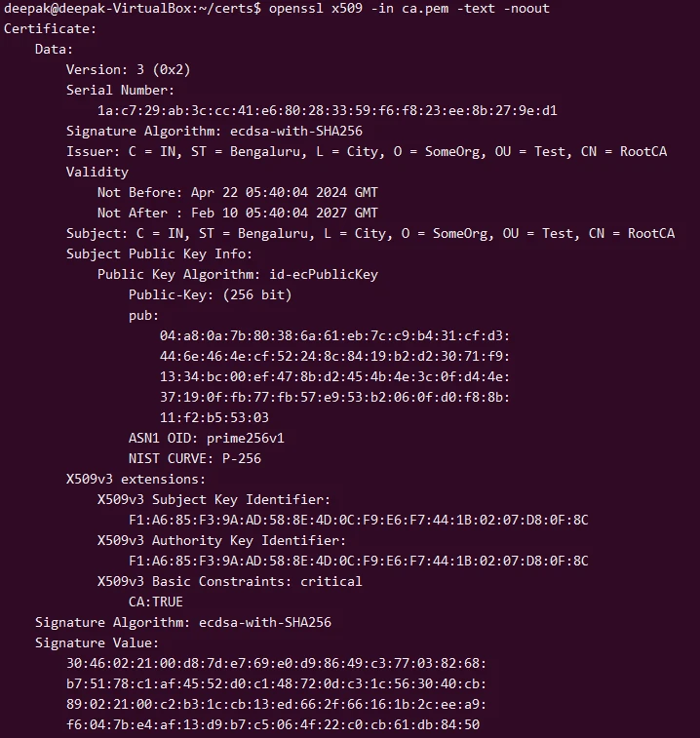Viewport: 700px width, 738px height.
Task: Click the NIST CURVE: P-256 line
Action: 194,458
